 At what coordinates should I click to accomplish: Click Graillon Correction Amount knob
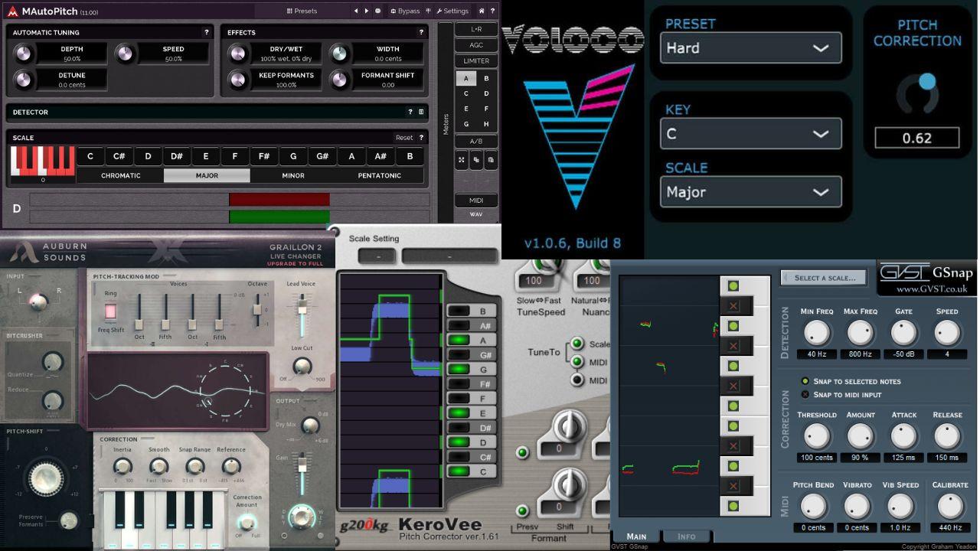pyautogui.click(x=247, y=522)
